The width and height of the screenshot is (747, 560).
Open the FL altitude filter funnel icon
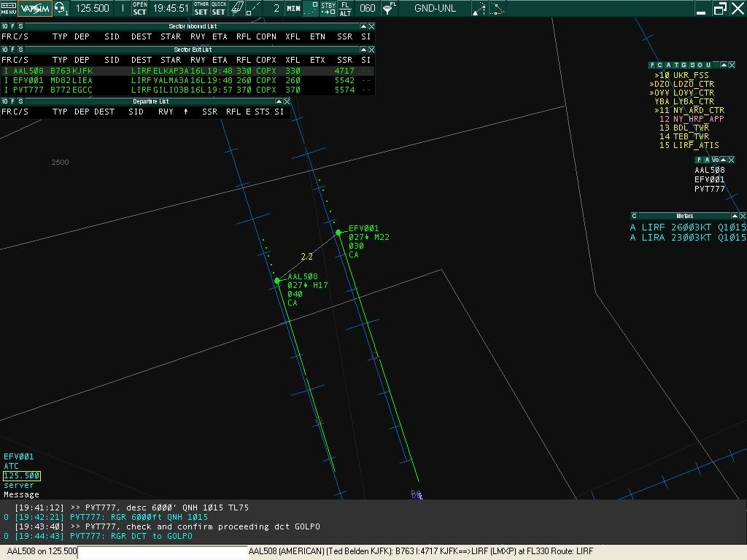390,8
